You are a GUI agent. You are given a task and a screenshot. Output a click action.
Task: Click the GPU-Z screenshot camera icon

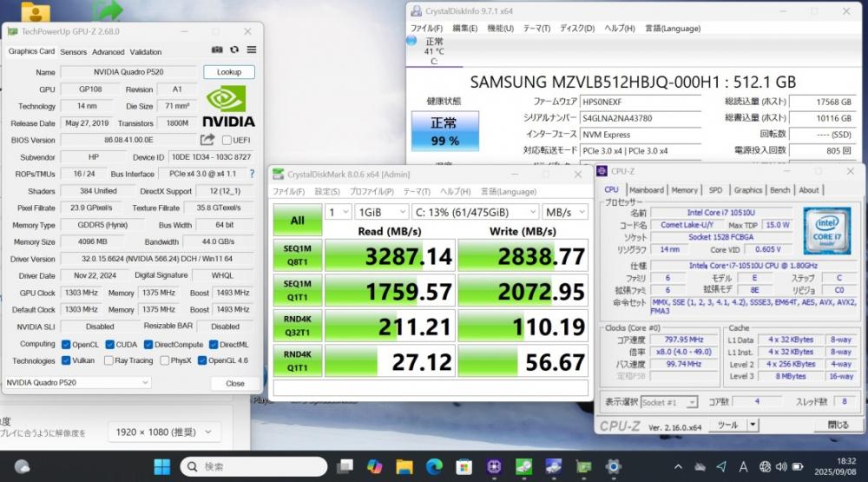click(217, 50)
